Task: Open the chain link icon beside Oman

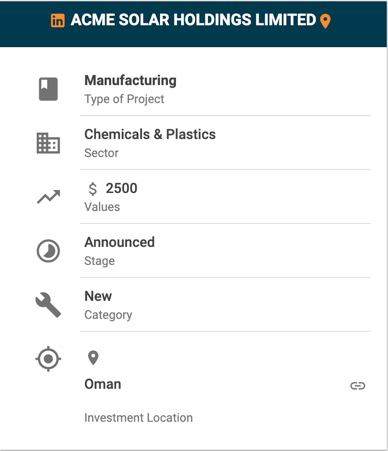Action: (358, 386)
